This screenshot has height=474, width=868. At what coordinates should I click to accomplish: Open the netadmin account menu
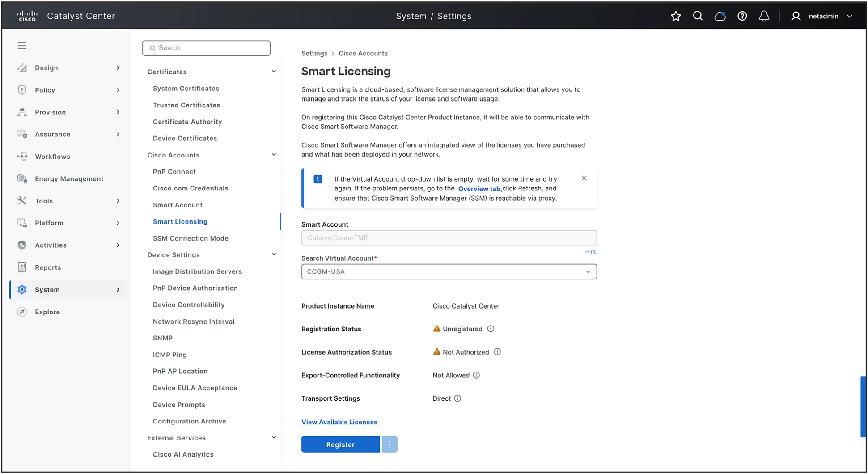pyautogui.click(x=823, y=16)
